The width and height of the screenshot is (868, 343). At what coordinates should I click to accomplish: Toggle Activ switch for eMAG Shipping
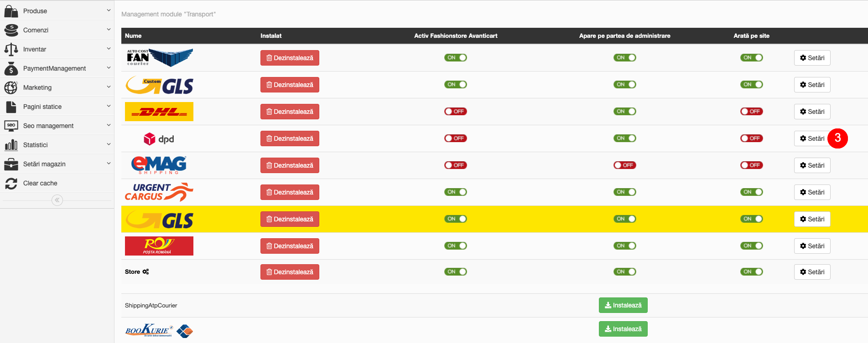456,165
